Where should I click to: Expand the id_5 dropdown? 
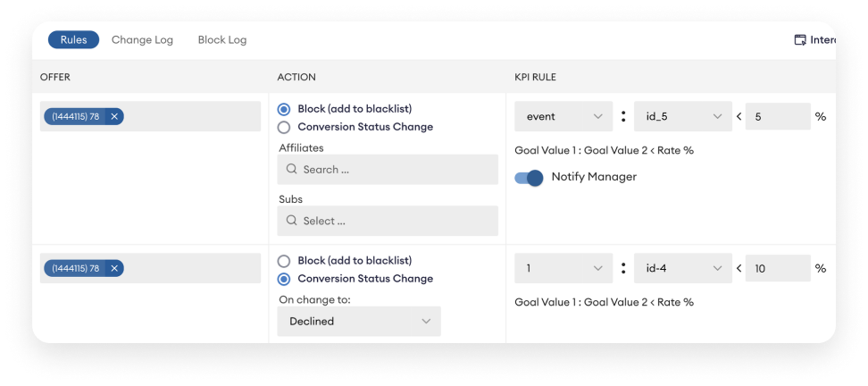point(682,116)
